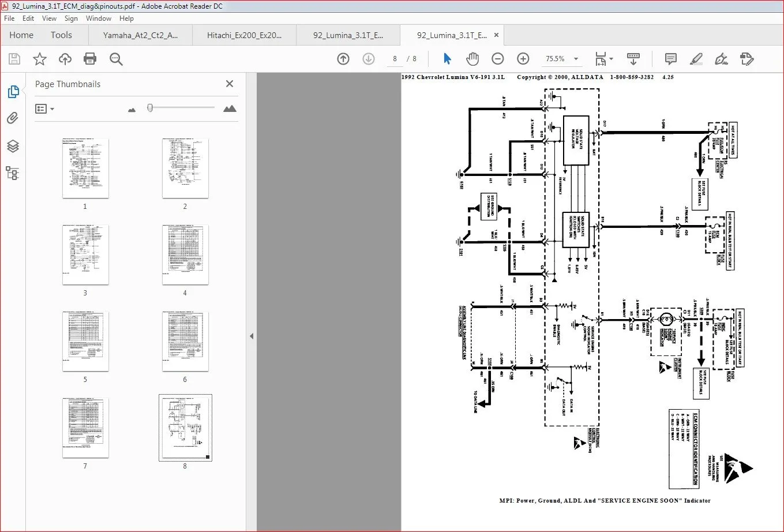Switch to the Home view
Screen dimensions: 784x532
coord(21,35)
